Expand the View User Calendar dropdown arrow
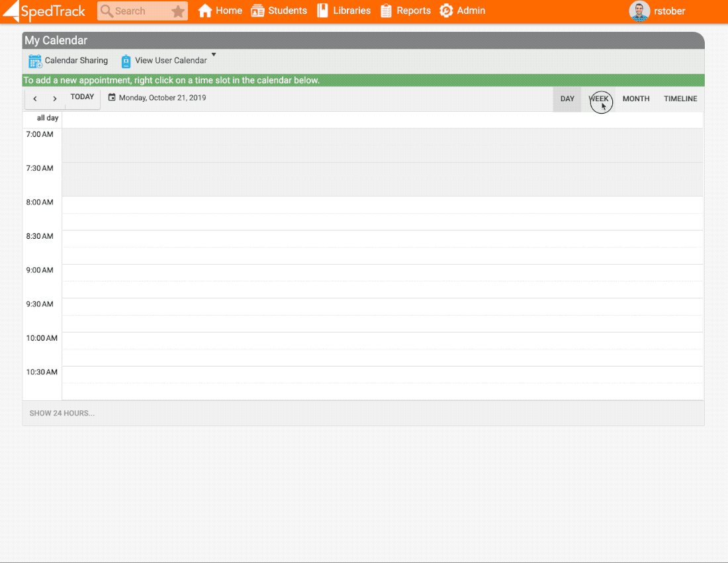The image size is (728, 563). [214, 55]
